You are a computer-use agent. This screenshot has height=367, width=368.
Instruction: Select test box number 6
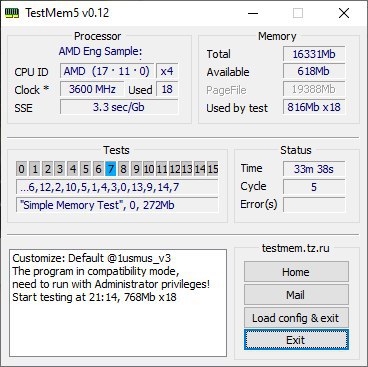pos(98,169)
